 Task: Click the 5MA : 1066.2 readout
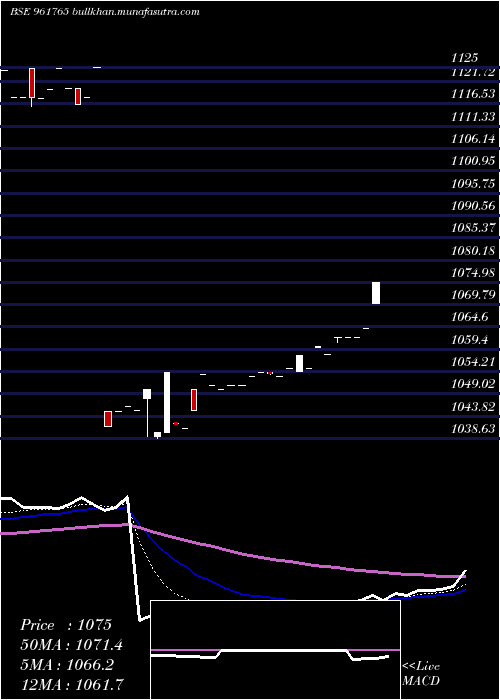coord(67,665)
